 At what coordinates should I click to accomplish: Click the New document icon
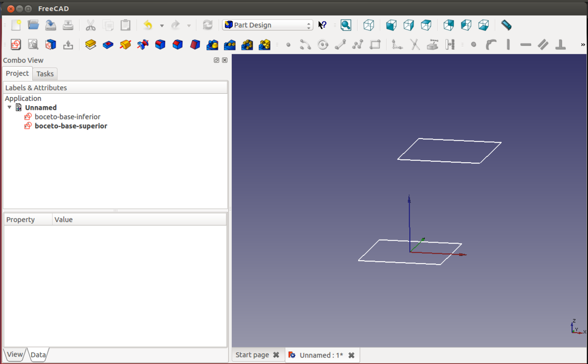[x=16, y=25]
